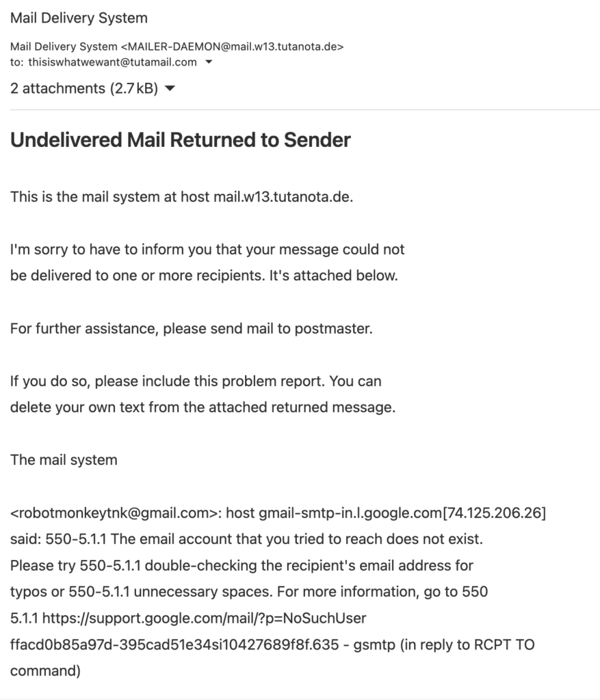Open the attachments dropdown arrow
The image size is (600, 700).
170,88
